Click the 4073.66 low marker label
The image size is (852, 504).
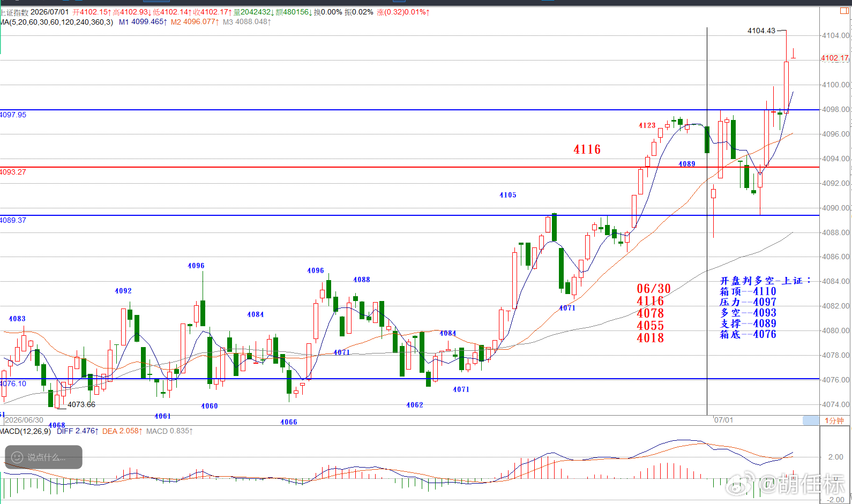click(81, 404)
